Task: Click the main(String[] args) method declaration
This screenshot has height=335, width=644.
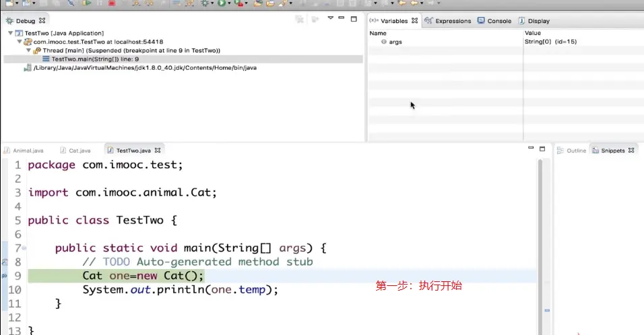Action: (x=191, y=248)
